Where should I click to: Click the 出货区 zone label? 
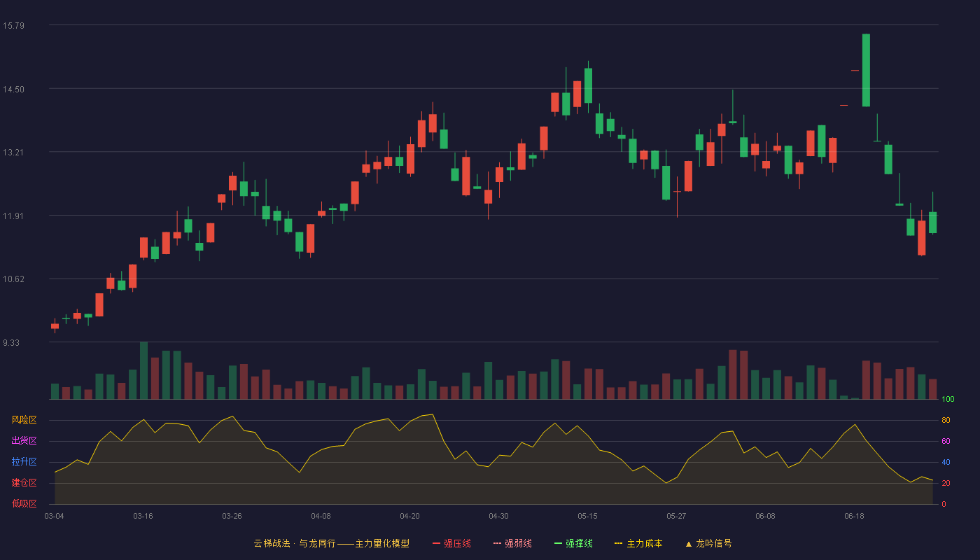pyautogui.click(x=24, y=441)
